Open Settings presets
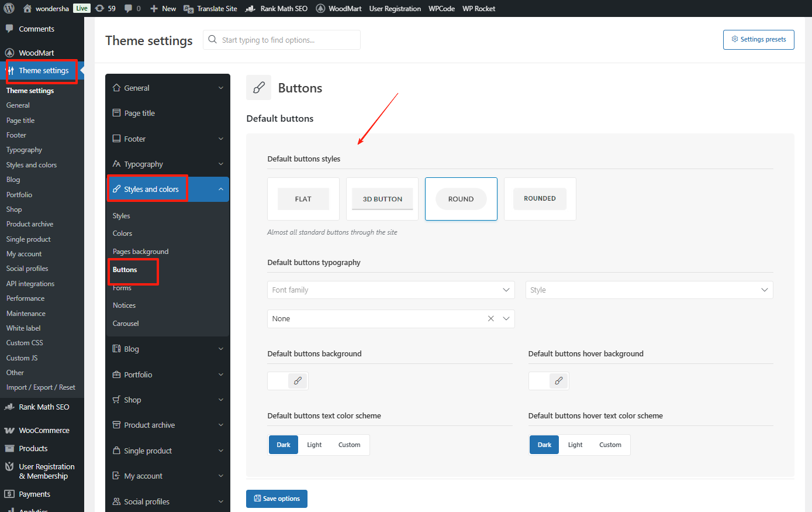812x512 pixels. [x=758, y=39]
